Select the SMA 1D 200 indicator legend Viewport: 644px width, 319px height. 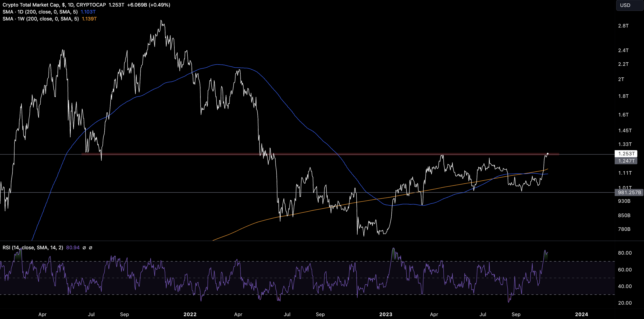(x=40, y=12)
